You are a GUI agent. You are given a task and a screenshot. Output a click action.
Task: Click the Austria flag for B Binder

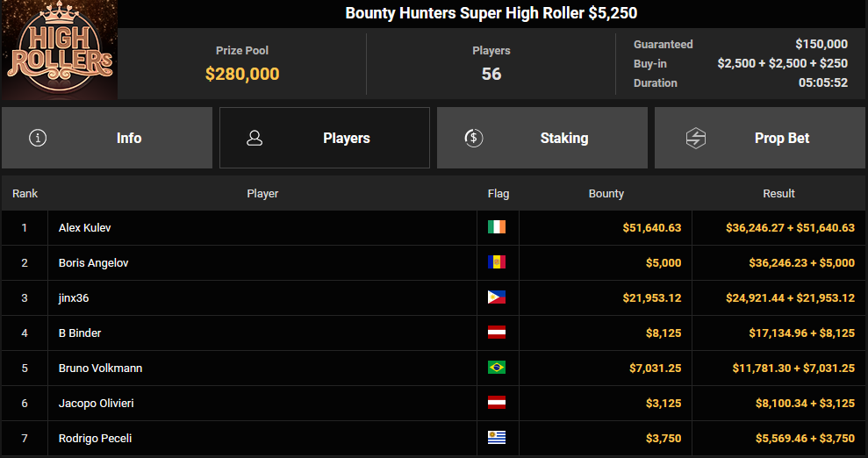[497, 333]
